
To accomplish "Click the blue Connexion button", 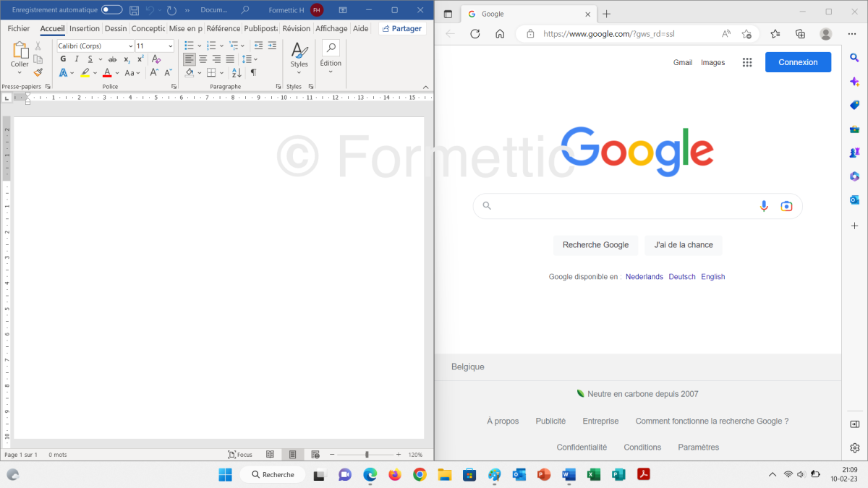I will 798,62.
